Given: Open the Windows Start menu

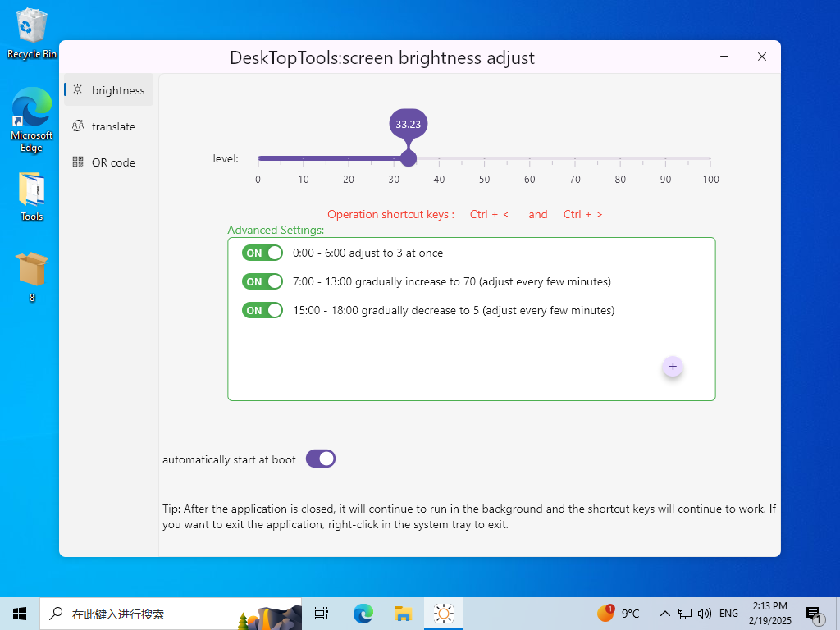Looking at the screenshot, I should tap(20, 613).
